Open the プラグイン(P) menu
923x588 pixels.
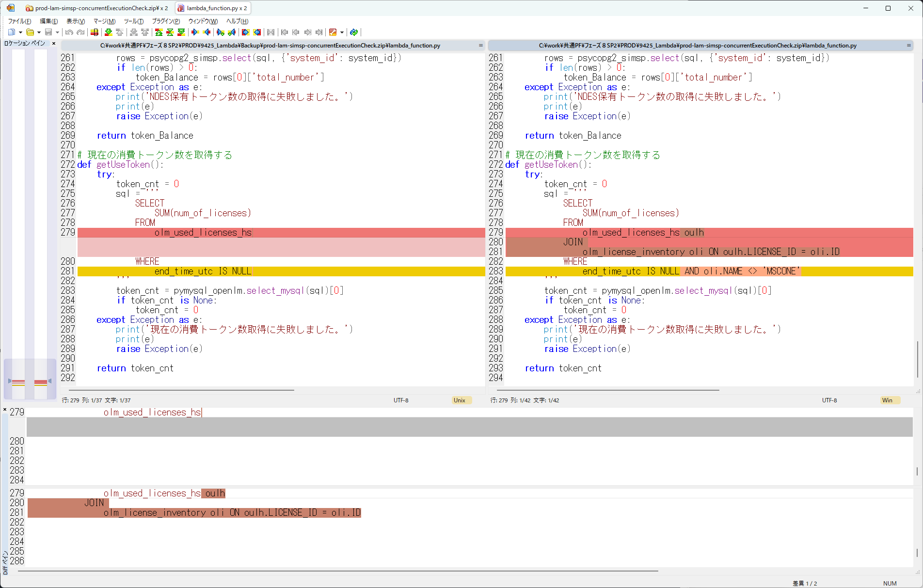point(166,21)
